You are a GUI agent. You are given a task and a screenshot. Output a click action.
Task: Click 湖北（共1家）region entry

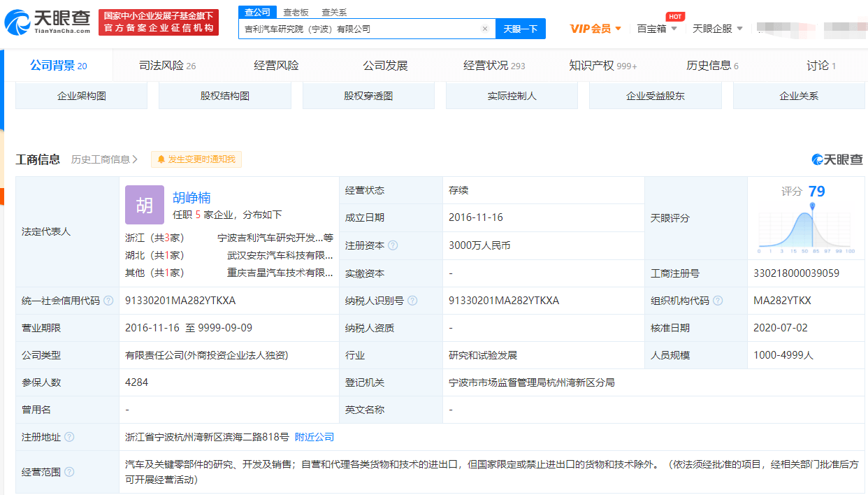(x=154, y=255)
